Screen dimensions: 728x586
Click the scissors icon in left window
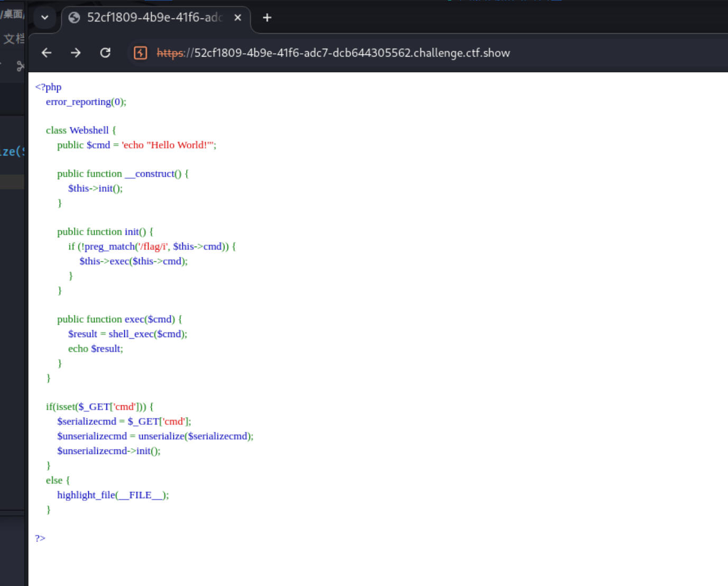(20, 66)
